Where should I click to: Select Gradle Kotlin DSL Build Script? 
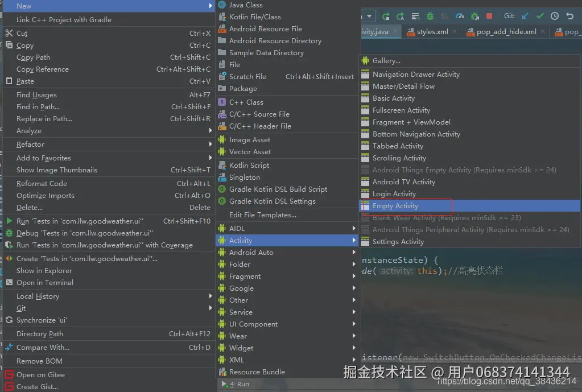(x=287, y=189)
